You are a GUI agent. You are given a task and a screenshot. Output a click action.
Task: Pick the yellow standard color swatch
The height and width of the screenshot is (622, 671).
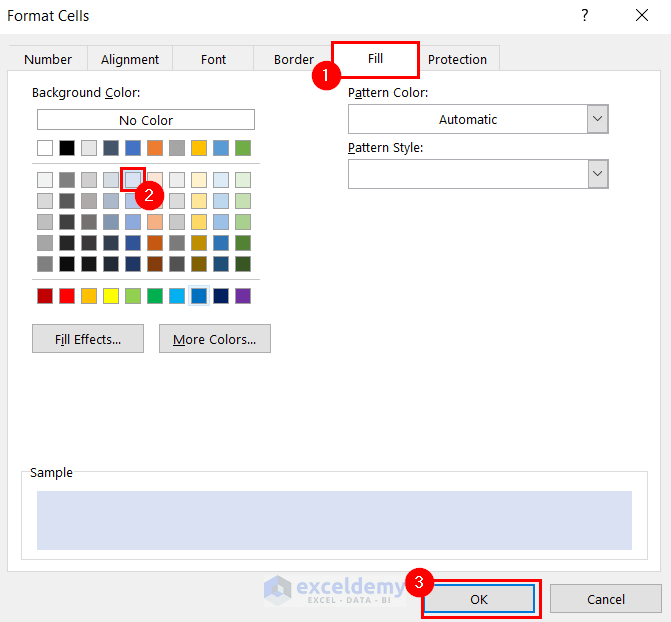click(x=111, y=296)
